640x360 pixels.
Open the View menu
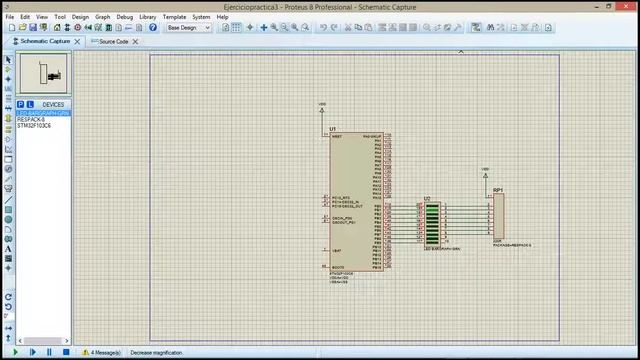pyautogui.click(x=42, y=17)
